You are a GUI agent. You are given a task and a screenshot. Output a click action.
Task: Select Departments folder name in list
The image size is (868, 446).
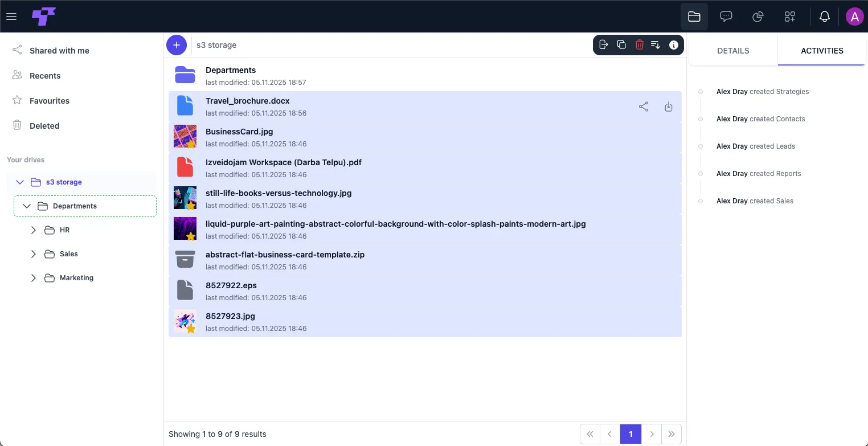231,70
